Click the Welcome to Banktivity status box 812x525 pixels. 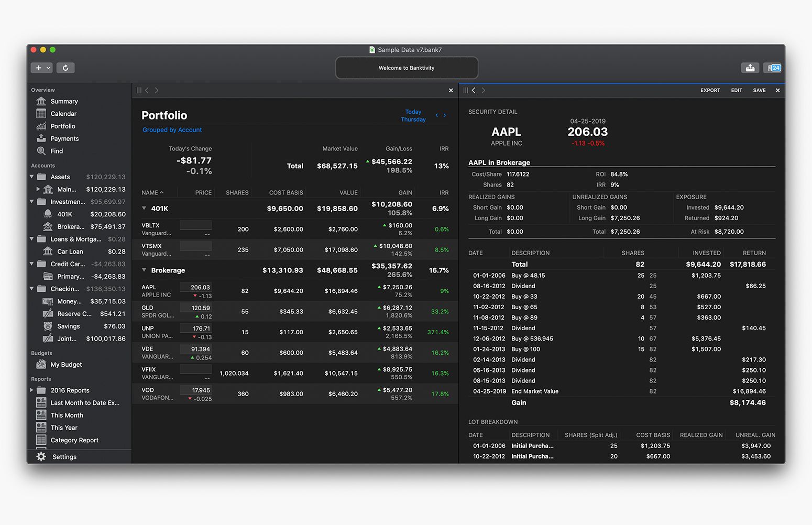coord(407,68)
